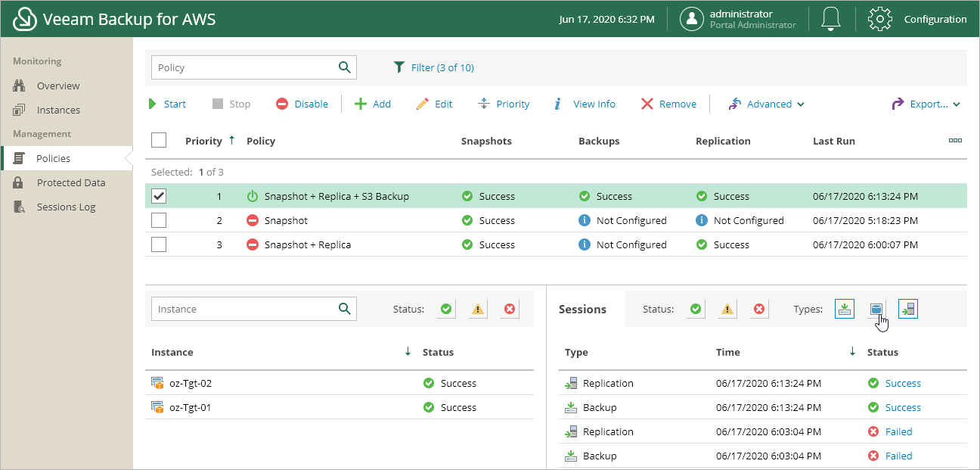Uncheck the Snapshot + Replica + S3 Backup policy
This screenshot has height=470, width=980.
(x=159, y=196)
